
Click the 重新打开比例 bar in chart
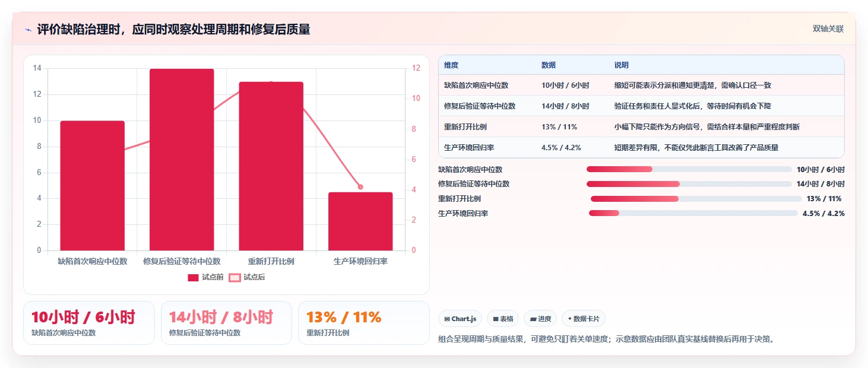point(271,166)
